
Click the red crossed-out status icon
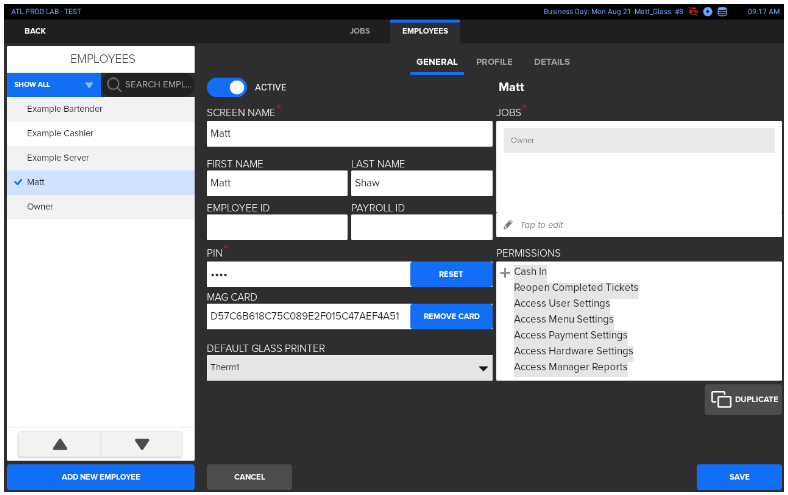[x=693, y=11]
